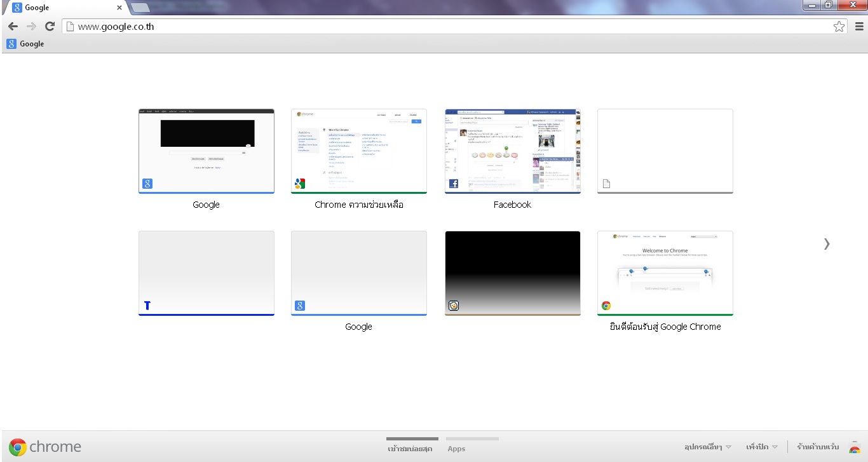This screenshot has height=462, width=868.
Task: Click the blank page document favicon
Action: click(x=606, y=184)
